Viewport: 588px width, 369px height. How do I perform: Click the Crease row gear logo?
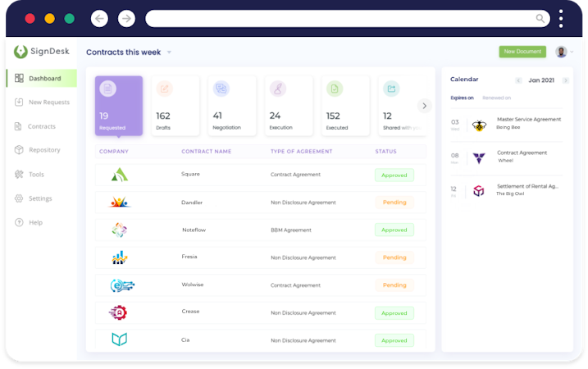point(118,312)
